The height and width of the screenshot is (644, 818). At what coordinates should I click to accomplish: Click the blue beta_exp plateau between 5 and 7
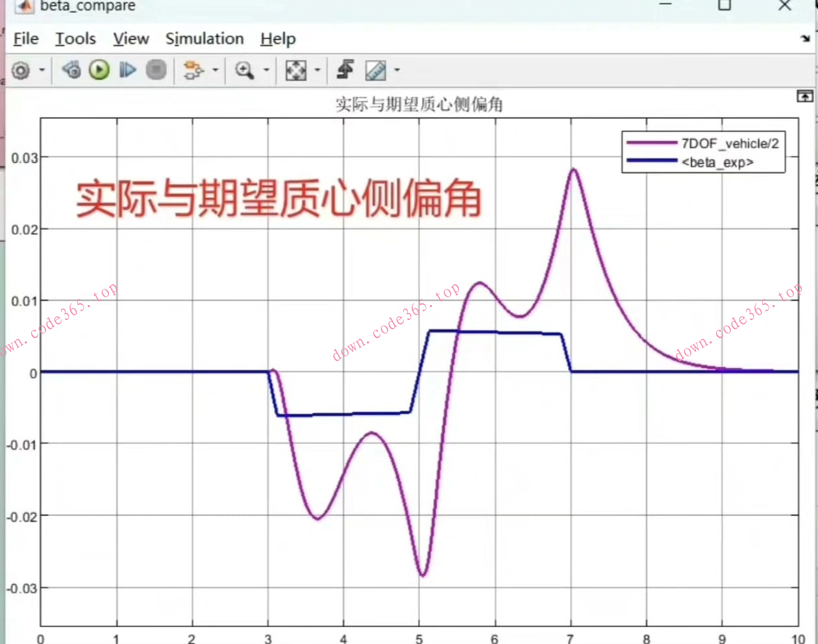click(x=495, y=332)
